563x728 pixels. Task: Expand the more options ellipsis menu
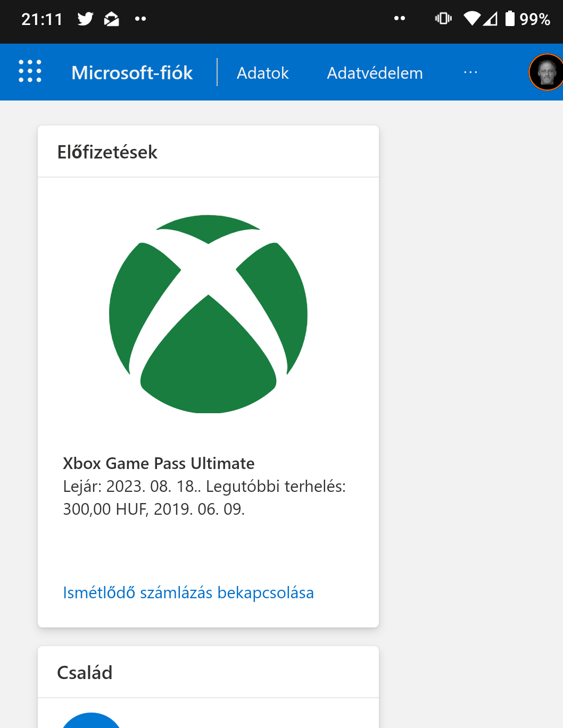pos(470,72)
